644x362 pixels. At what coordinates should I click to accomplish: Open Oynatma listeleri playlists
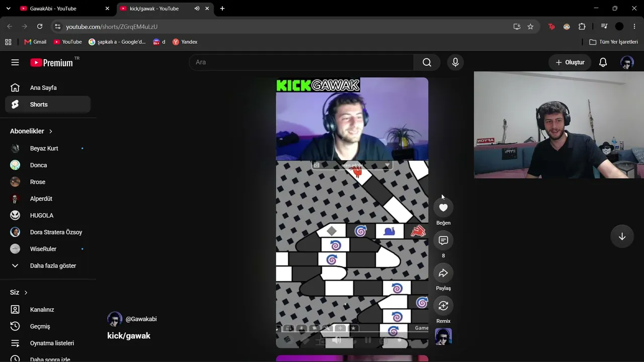tap(48, 343)
